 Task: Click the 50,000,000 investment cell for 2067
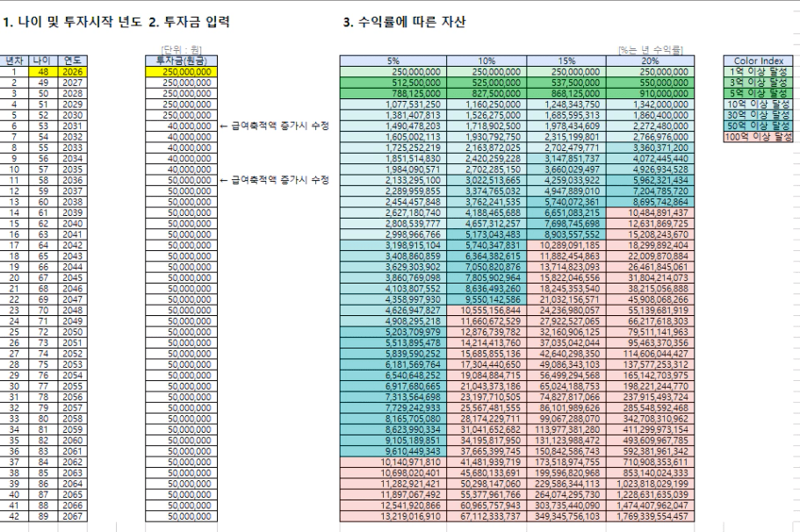pyautogui.click(x=182, y=516)
